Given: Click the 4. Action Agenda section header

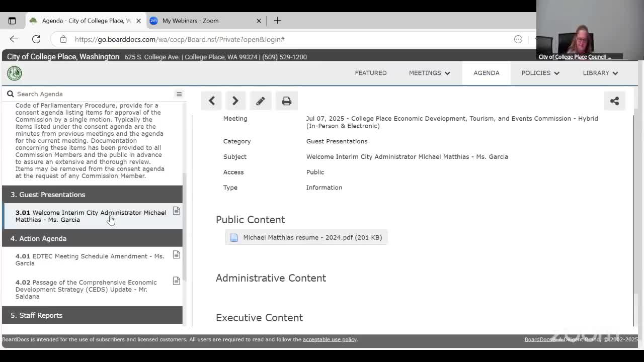Looking at the screenshot, I should coord(93,238).
